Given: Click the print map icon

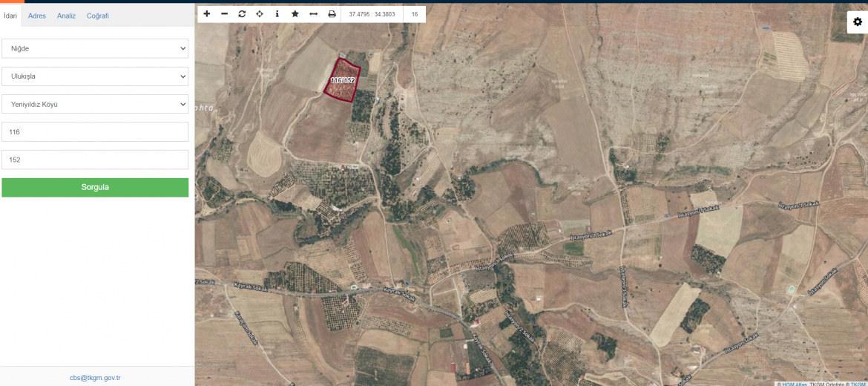Looking at the screenshot, I should [x=332, y=14].
